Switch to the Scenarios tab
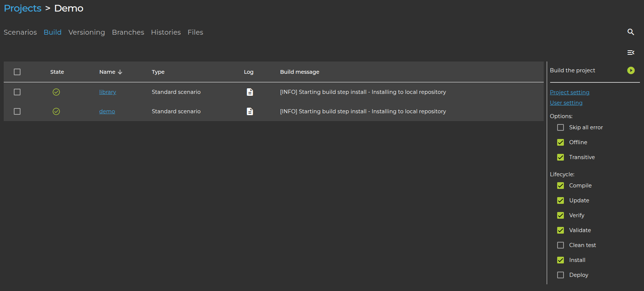This screenshot has width=644, height=291. pos(20,32)
